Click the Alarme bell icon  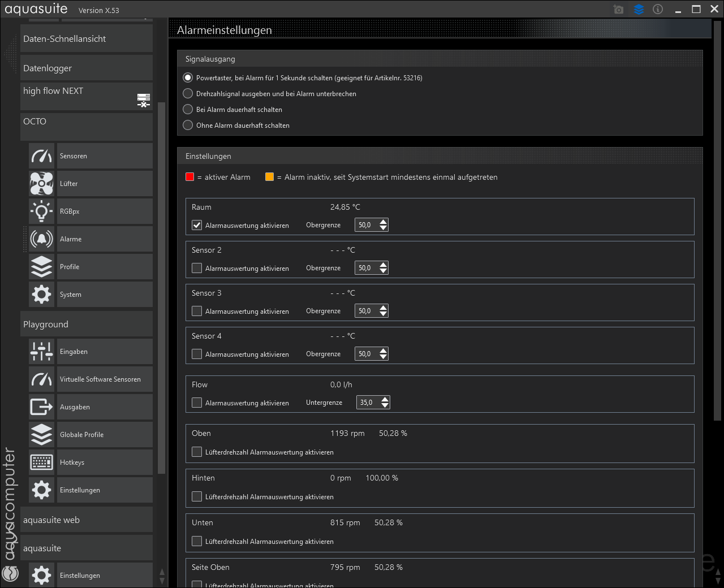tap(42, 239)
